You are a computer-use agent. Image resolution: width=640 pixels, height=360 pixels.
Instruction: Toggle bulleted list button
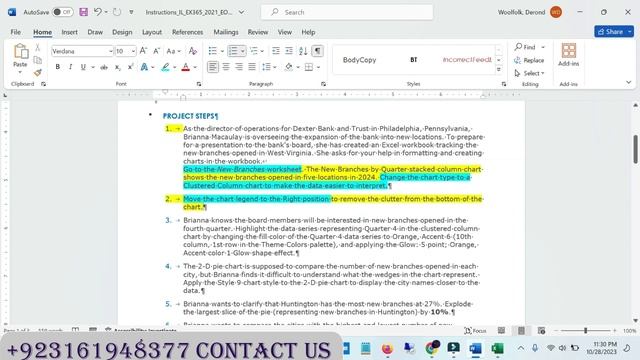pyautogui.click(x=213, y=51)
